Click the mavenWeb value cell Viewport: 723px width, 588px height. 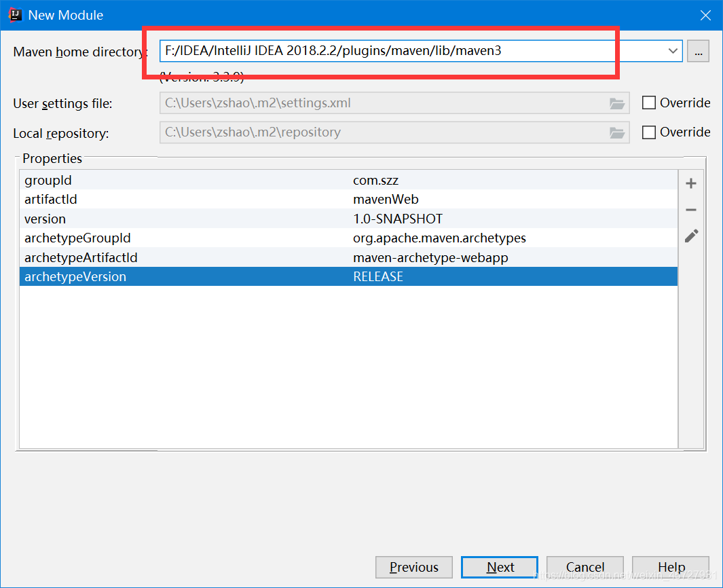click(513, 199)
